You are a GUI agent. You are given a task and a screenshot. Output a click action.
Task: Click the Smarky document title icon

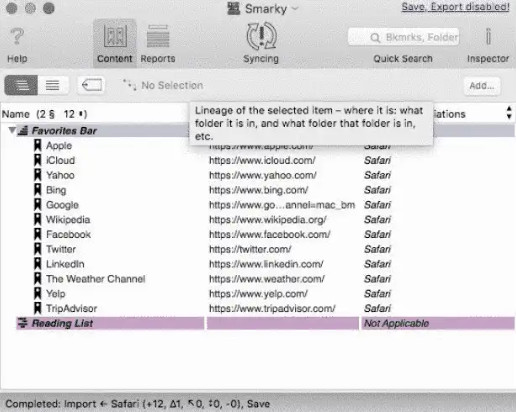click(234, 8)
